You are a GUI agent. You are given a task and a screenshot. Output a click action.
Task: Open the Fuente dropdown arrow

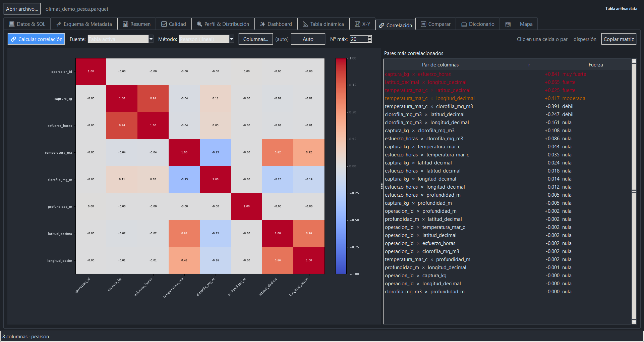pos(151,39)
